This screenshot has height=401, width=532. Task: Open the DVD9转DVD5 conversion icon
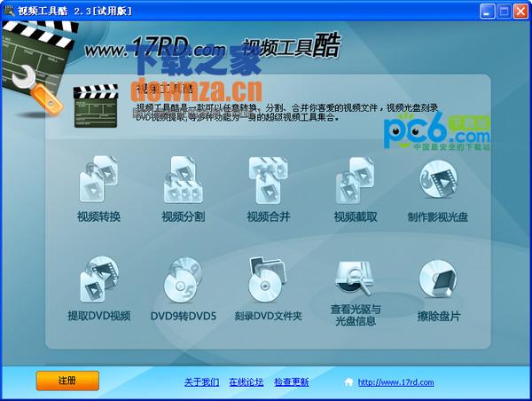coord(184,279)
